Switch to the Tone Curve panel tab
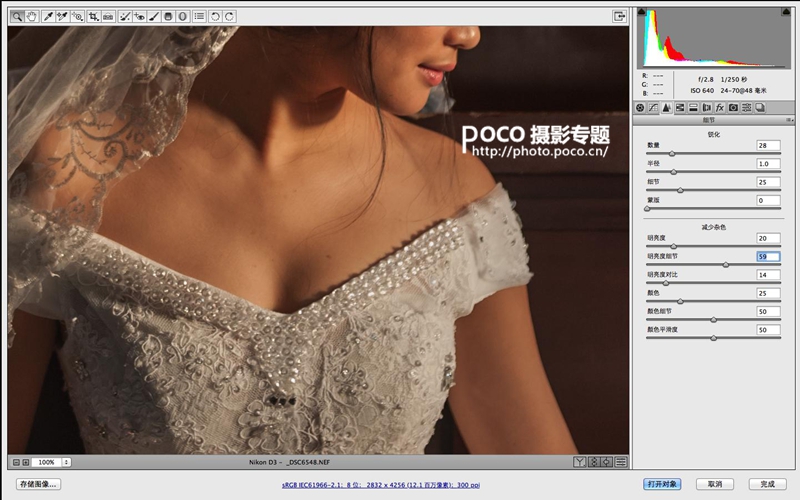This screenshot has width=800, height=500. [654, 108]
